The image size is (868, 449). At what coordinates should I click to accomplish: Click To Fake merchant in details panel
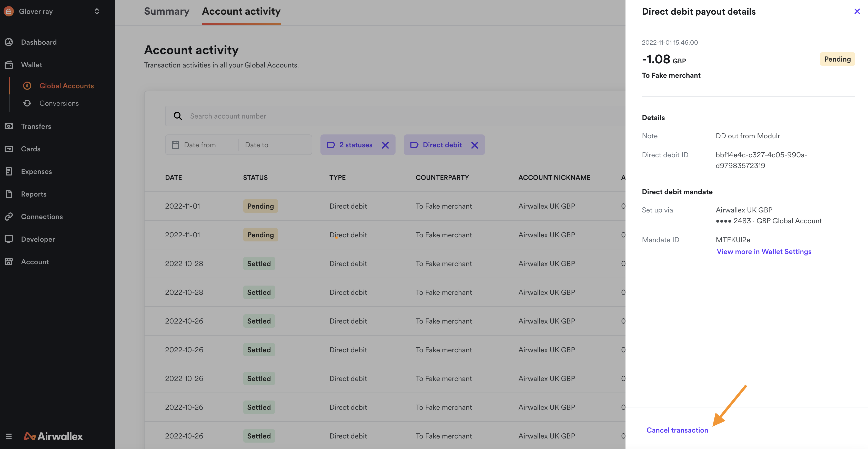click(671, 75)
